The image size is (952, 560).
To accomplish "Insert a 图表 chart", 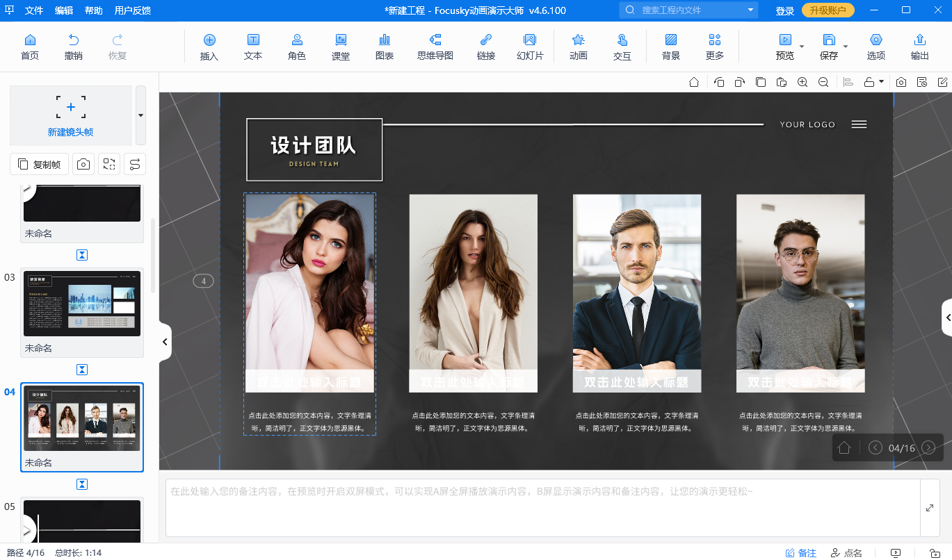I will coord(385,47).
